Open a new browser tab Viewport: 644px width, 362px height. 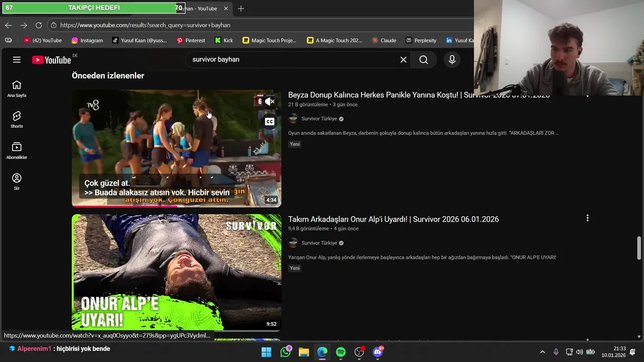(x=241, y=9)
